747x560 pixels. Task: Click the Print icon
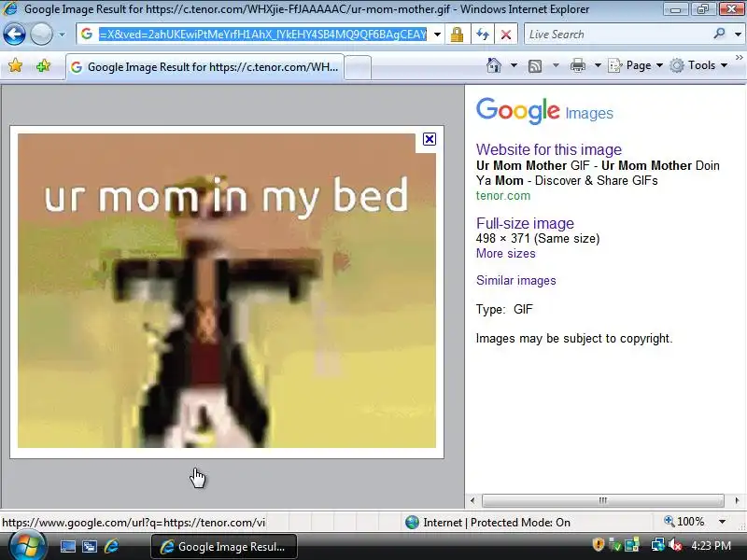(x=577, y=65)
